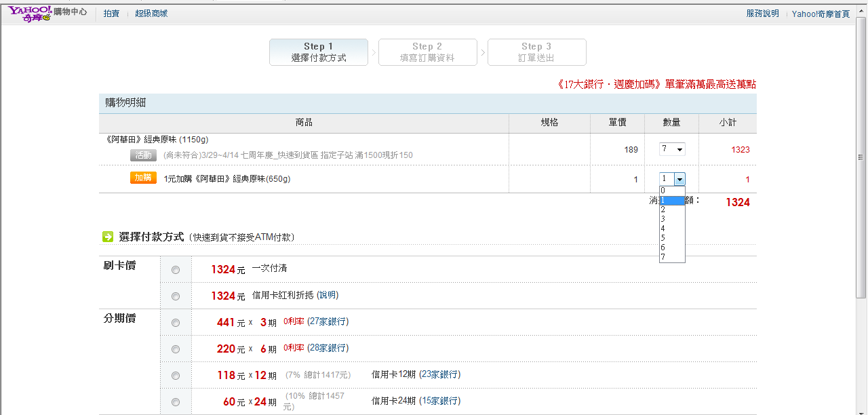Click product name 《阿華田》經典原味 (1150g)
The width and height of the screenshot is (868, 415).
[x=158, y=140]
